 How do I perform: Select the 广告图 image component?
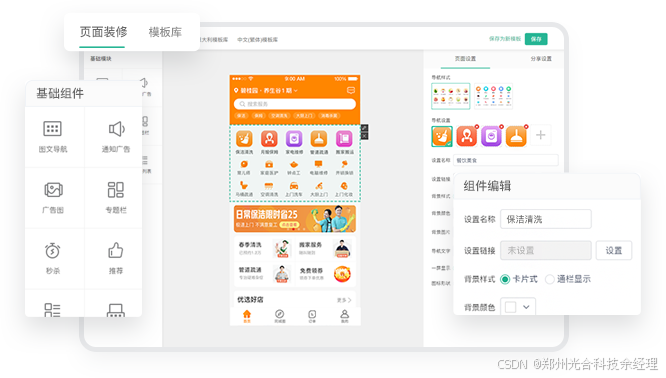[53, 197]
